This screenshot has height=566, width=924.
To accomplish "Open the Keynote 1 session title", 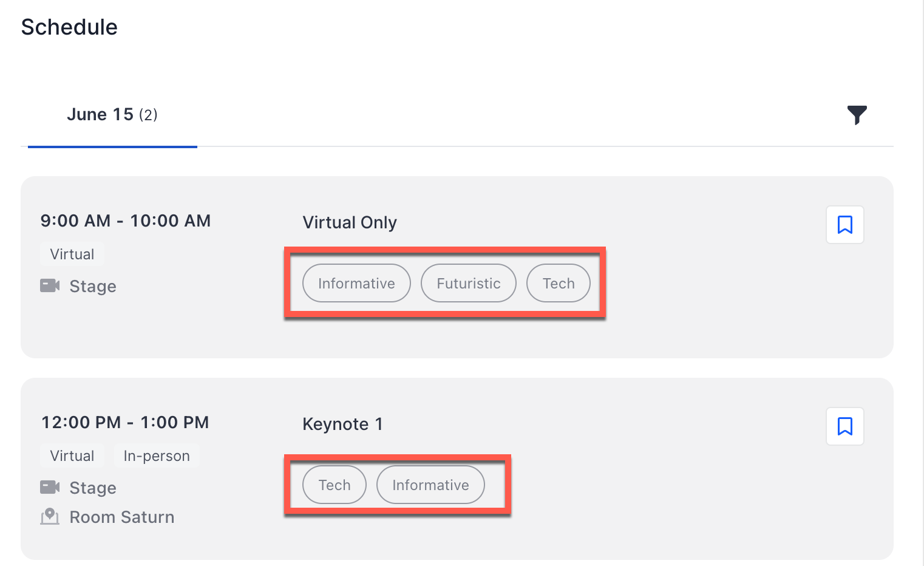I will point(342,424).
